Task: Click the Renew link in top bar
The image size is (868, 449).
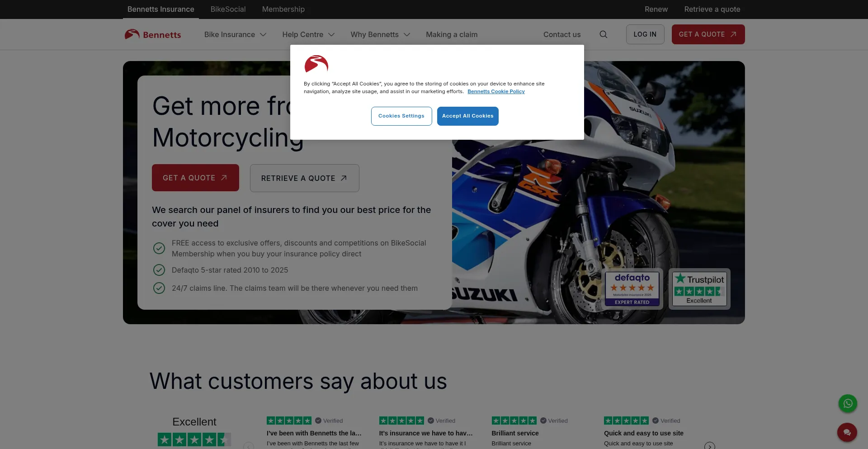Action: point(656,9)
